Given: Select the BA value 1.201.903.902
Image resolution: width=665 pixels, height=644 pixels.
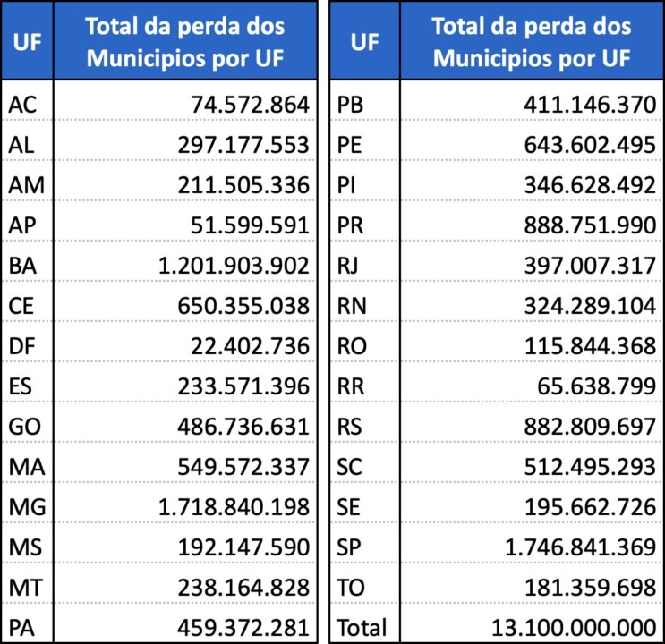Looking at the screenshot, I should (234, 266).
